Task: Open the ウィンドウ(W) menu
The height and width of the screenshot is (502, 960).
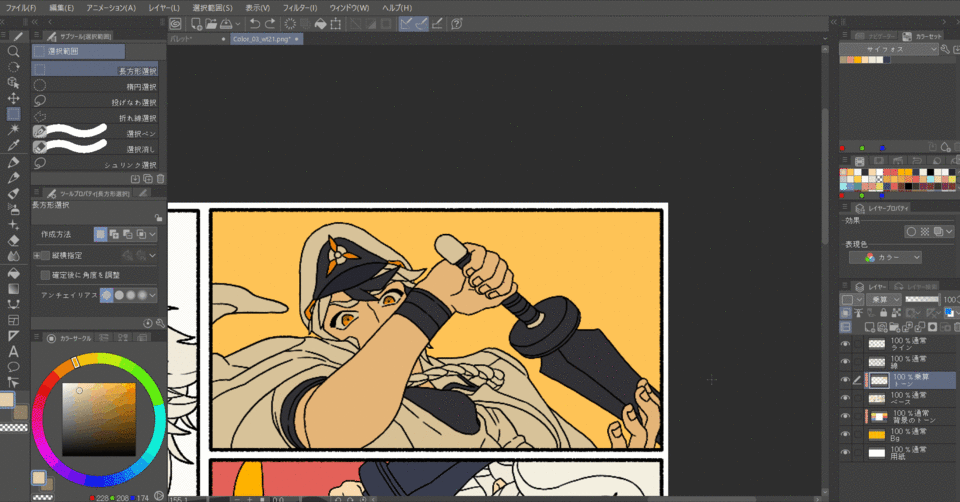Action: pyautogui.click(x=350, y=8)
